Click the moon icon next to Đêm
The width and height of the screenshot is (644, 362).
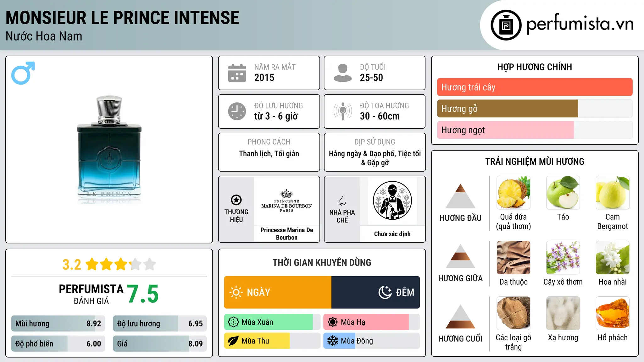point(385,292)
